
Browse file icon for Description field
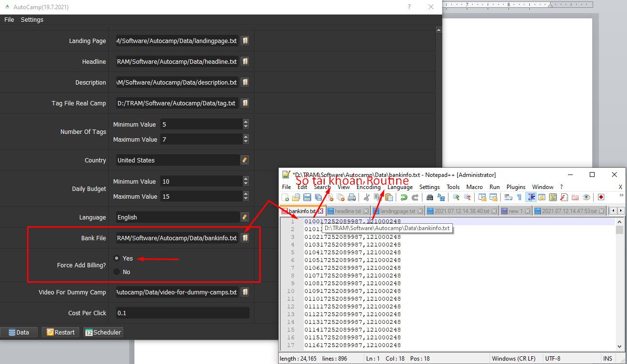(245, 82)
